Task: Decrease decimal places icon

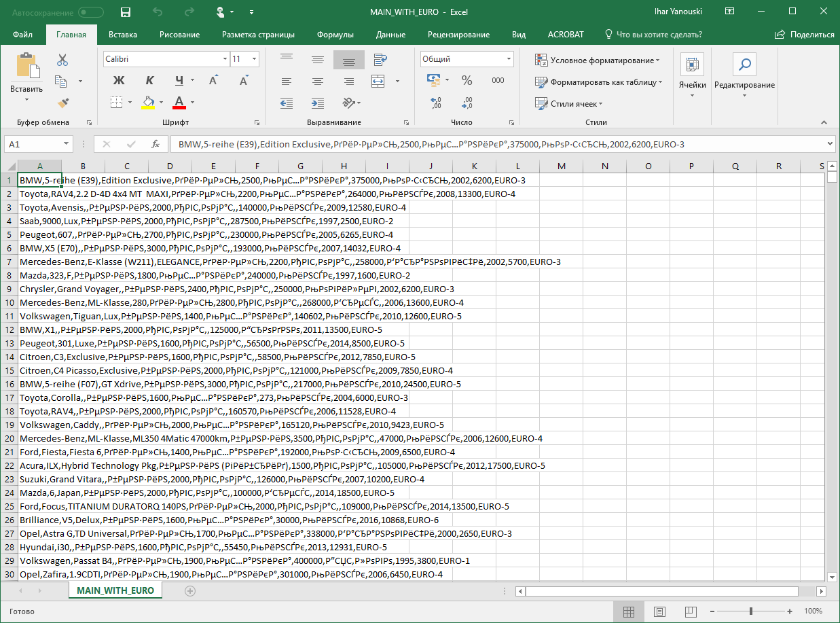Action: 467,103
